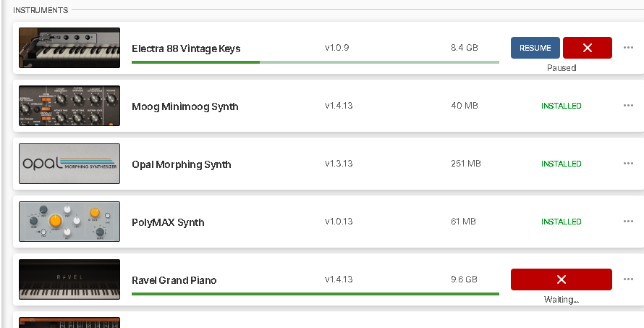The height and width of the screenshot is (328, 644).
Task: Cancel the Electra 88 Vintage Keys download
Action: click(x=587, y=48)
